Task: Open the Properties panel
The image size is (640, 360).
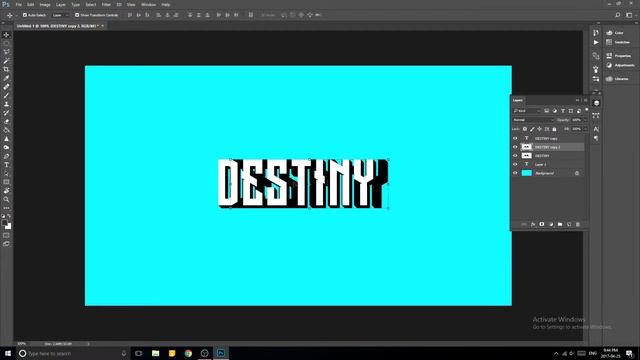Action: click(x=618, y=56)
